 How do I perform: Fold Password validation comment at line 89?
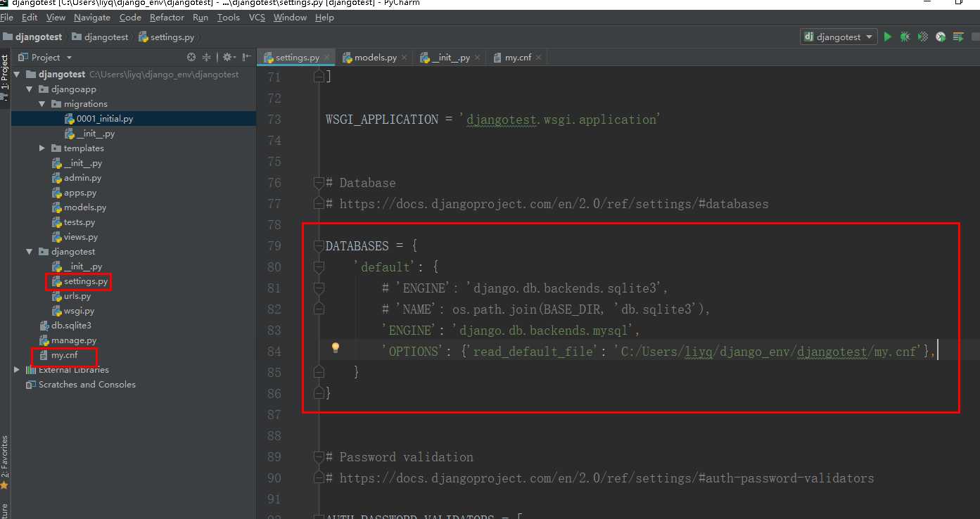[x=319, y=457]
